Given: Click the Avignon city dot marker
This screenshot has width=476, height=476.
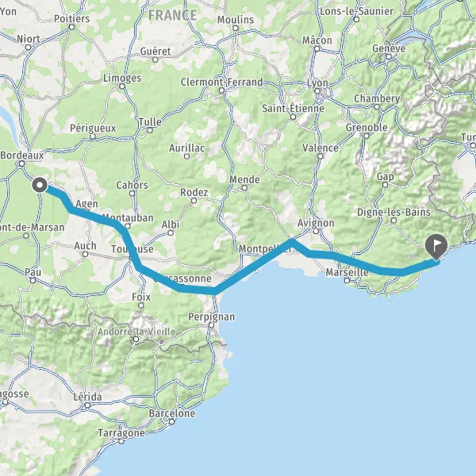Looking at the screenshot, I should point(316,232).
